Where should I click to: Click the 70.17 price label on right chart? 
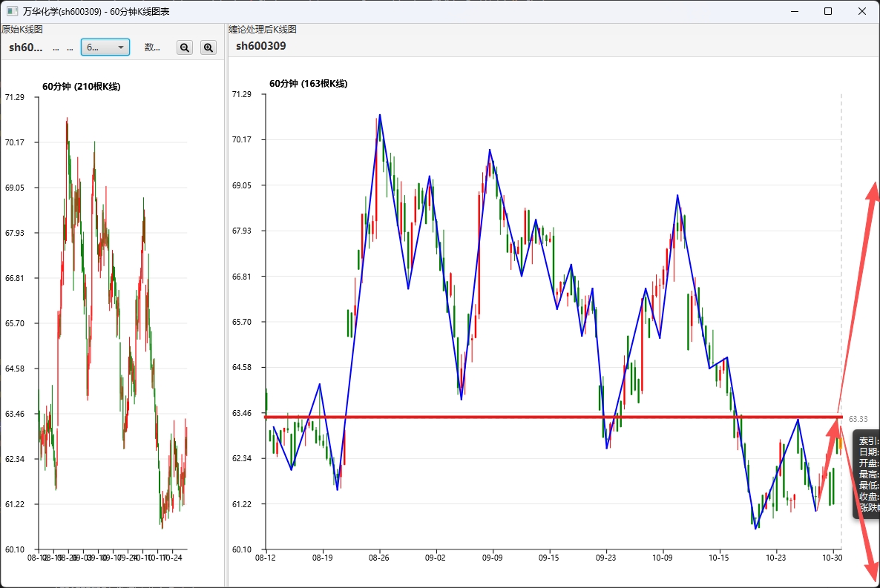[x=242, y=139]
